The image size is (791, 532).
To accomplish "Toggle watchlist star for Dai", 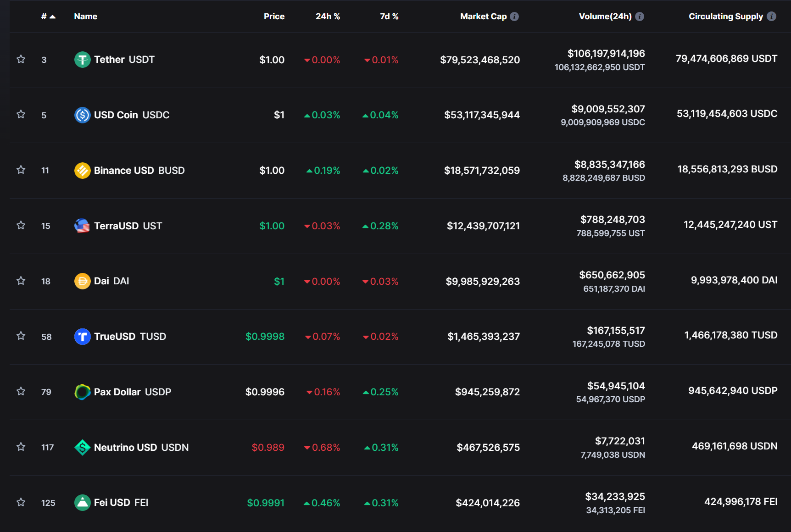I will coord(21,281).
